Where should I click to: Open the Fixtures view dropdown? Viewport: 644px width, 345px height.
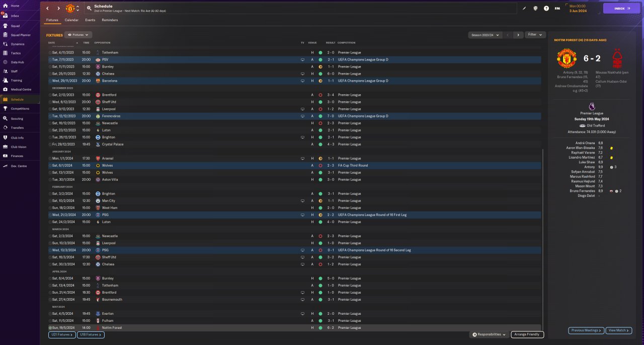click(78, 35)
